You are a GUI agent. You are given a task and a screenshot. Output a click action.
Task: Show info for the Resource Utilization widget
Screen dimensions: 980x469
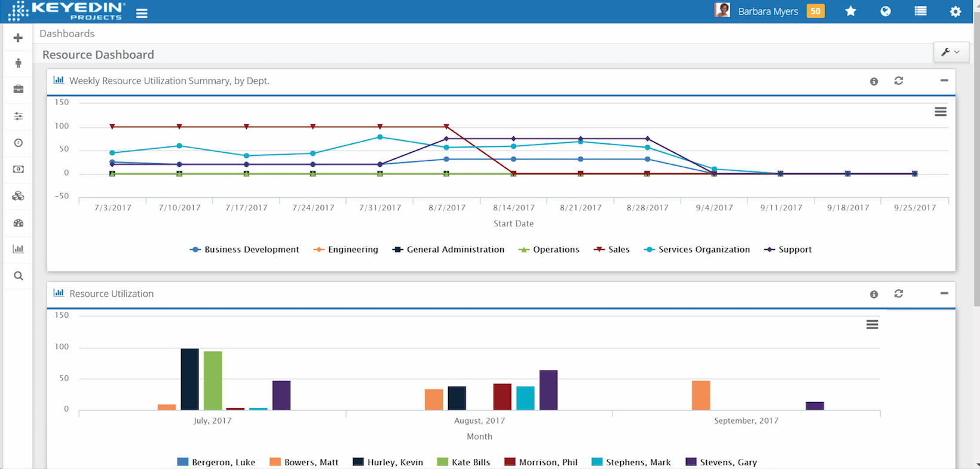(x=874, y=294)
